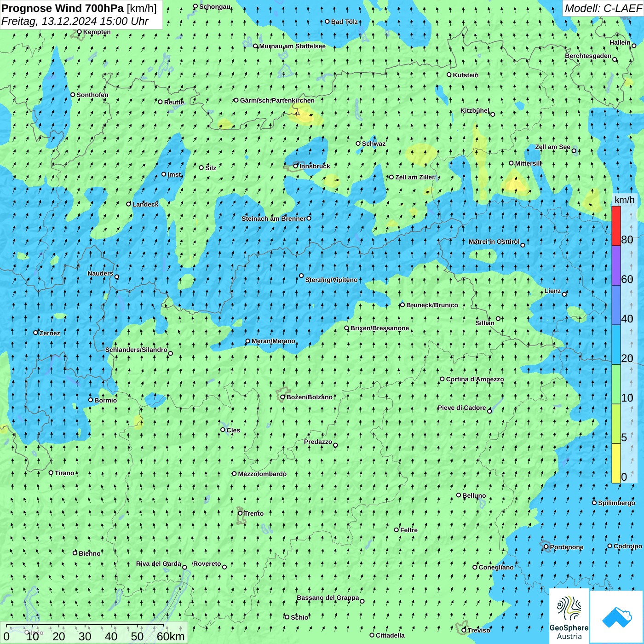Click the Matrei in Osttirol label

click(494, 241)
